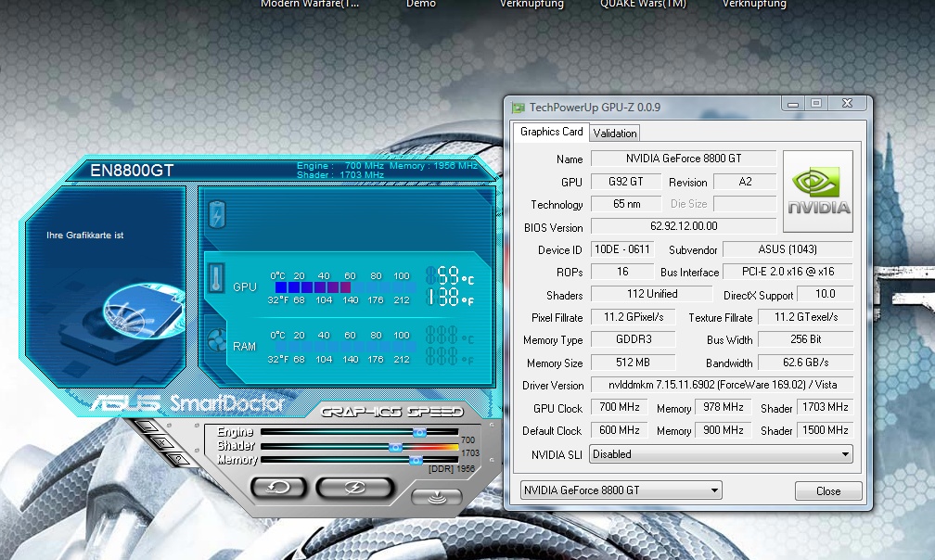
Task: Click the ROPs value 16
Action: 621,272
